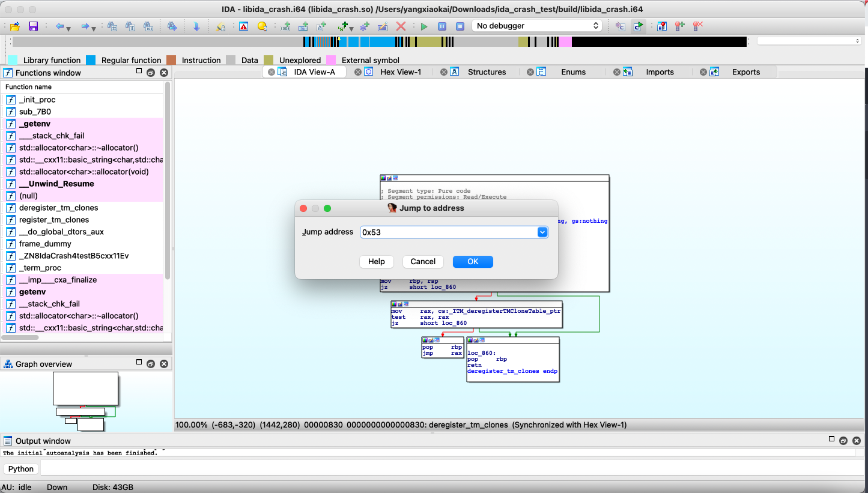Click the blue asterisk array icon
This screenshot has height=493, width=868.
click(x=365, y=26)
